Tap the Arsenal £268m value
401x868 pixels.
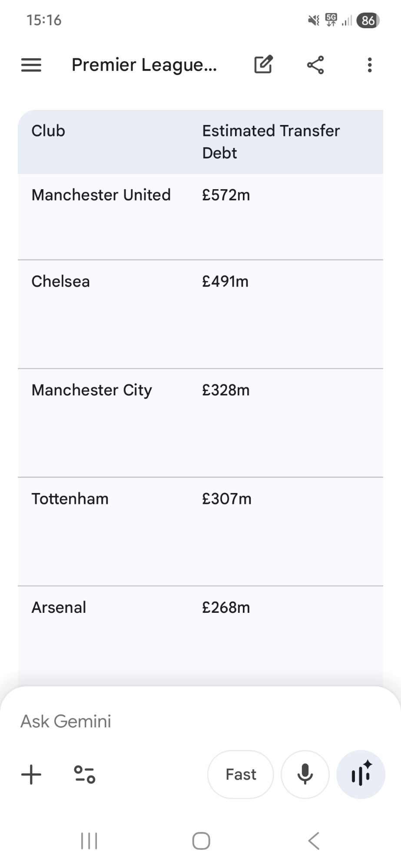(226, 608)
